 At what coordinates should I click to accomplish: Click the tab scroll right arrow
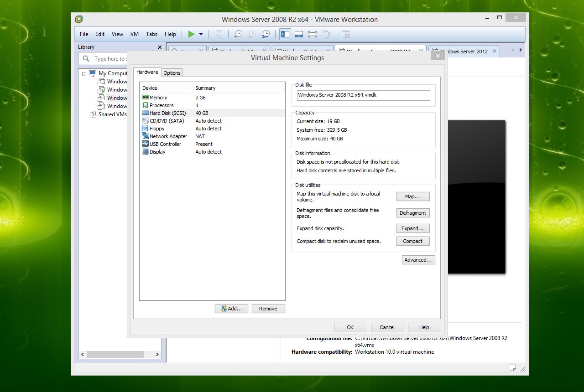point(521,50)
